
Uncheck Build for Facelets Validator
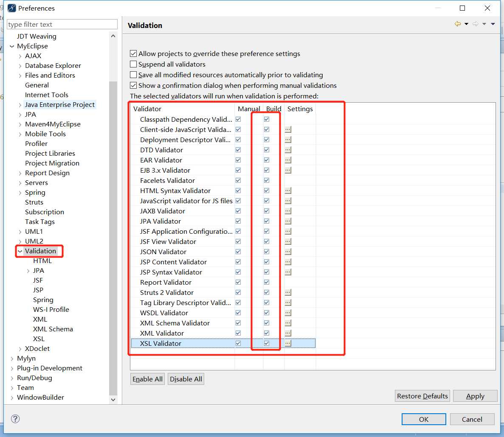pyautogui.click(x=267, y=180)
